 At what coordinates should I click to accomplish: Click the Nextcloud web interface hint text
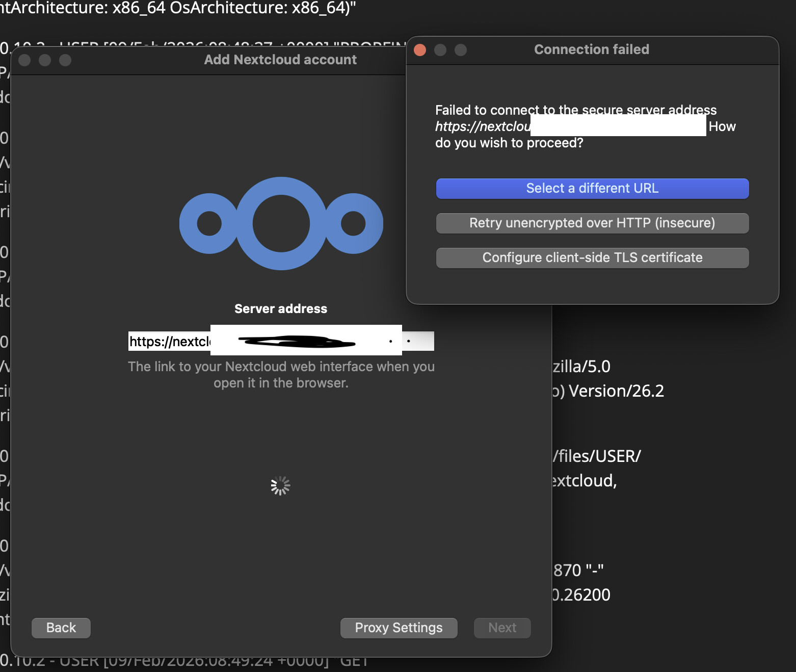pyautogui.click(x=281, y=375)
